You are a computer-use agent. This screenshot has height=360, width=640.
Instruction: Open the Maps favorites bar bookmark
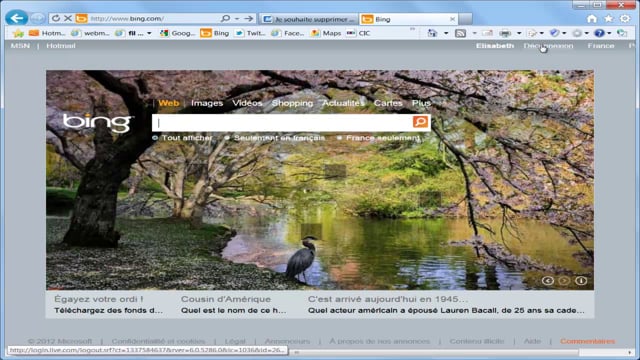pyautogui.click(x=326, y=33)
